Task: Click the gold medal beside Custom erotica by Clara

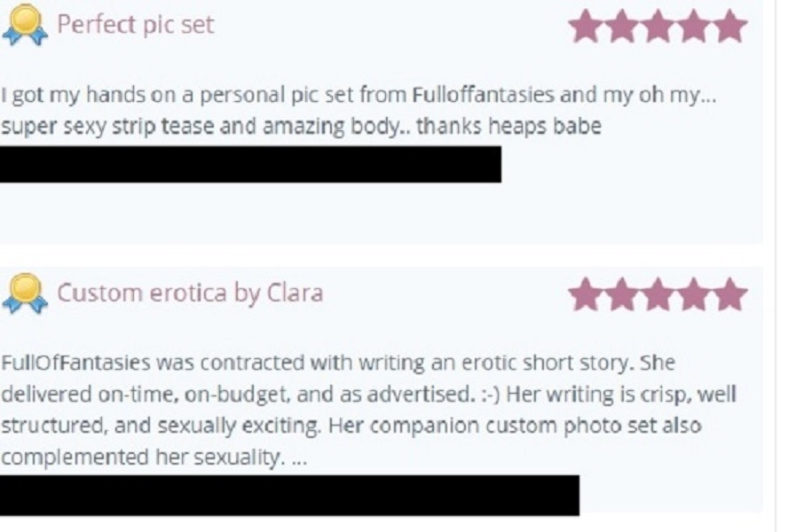Action: (x=25, y=293)
